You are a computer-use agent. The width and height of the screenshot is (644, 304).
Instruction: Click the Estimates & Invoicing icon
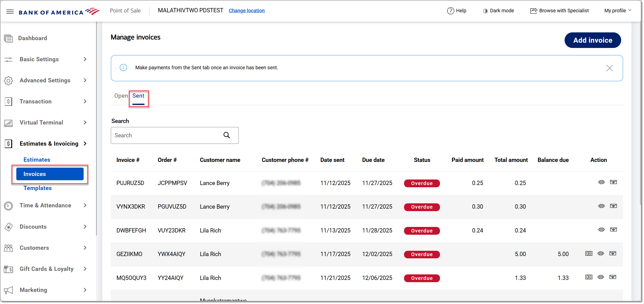click(8, 144)
